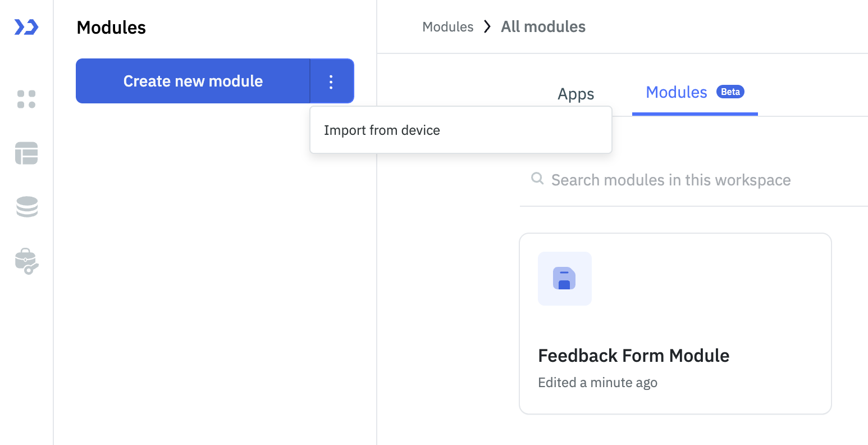Click the search magnifier icon

537,178
